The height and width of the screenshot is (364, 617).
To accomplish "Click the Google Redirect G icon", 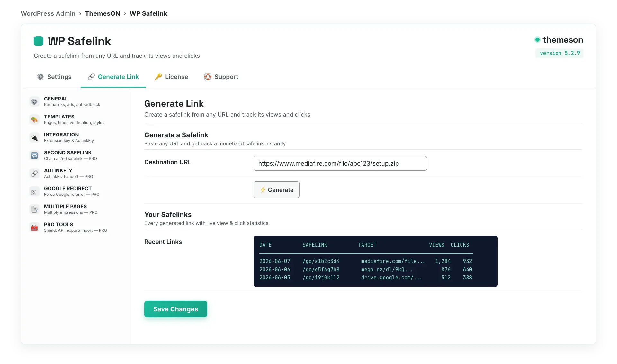I will coord(34,191).
